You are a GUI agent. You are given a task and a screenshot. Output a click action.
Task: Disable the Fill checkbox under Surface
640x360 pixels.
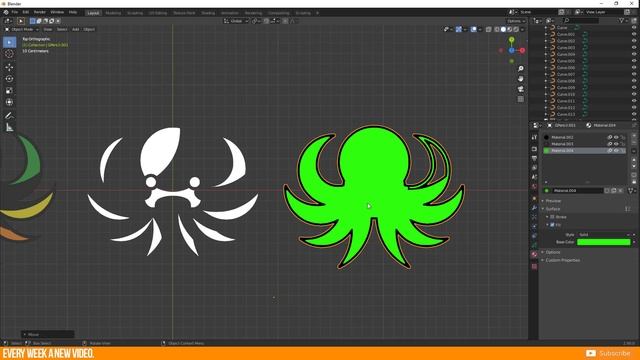pyautogui.click(x=552, y=225)
